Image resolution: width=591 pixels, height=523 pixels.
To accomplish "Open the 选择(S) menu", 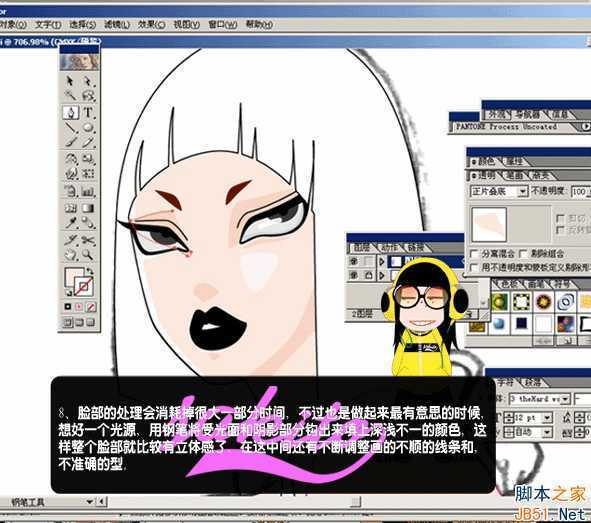I will tap(83, 24).
